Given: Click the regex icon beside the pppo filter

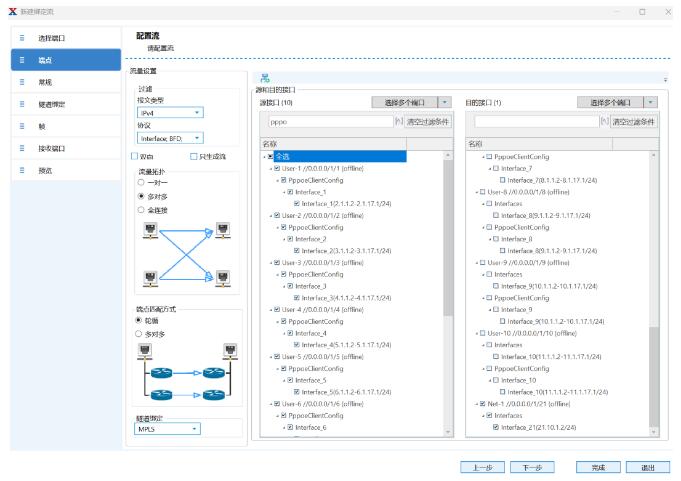Looking at the screenshot, I should [x=398, y=121].
